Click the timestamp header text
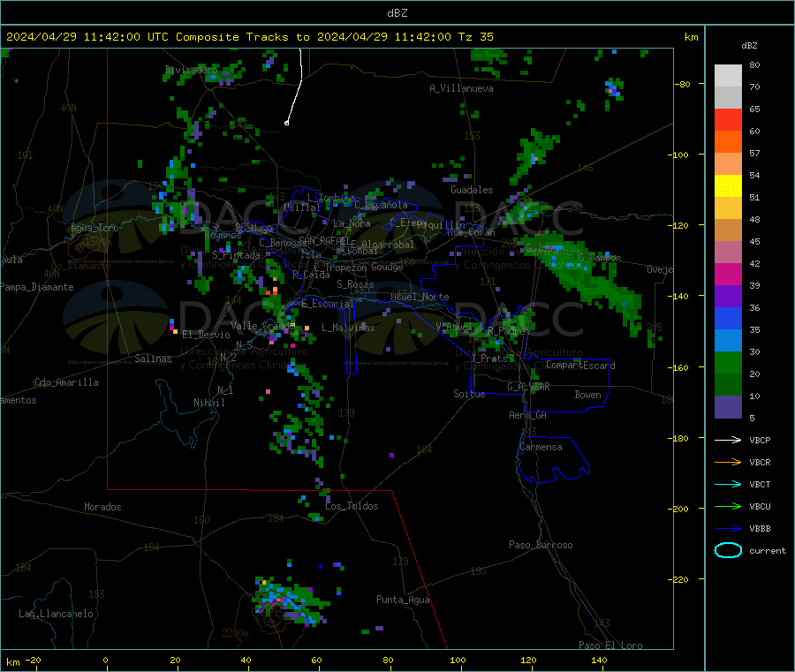Image resolution: width=795 pixels, height=672 pixels. pos(250,37)
